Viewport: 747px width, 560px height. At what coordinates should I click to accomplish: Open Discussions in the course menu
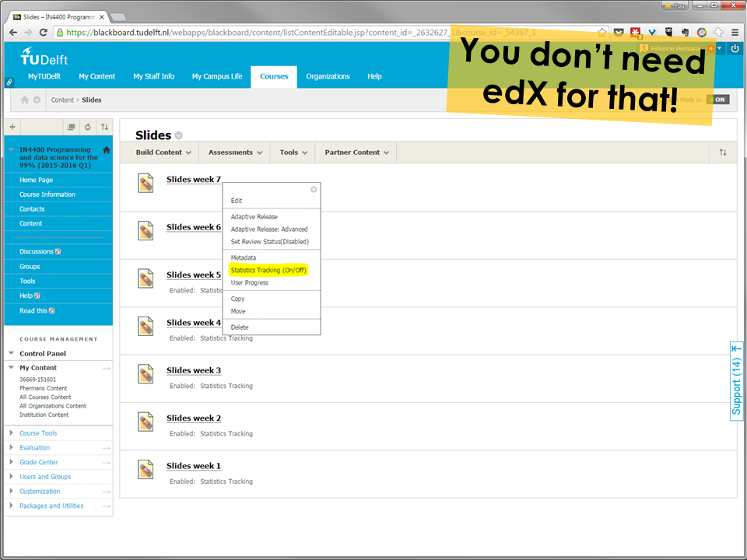(x=37, y=252)
